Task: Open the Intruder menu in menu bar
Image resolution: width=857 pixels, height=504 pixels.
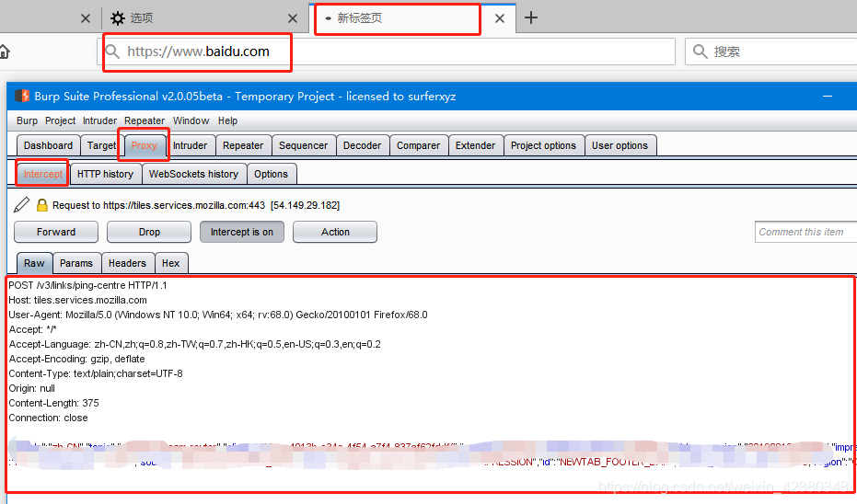Action: (x=99, y=120)
